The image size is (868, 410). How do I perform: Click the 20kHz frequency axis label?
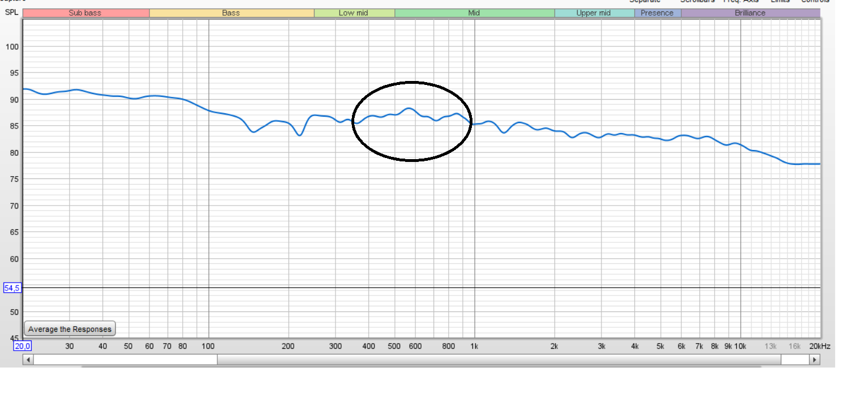point(819,346)
